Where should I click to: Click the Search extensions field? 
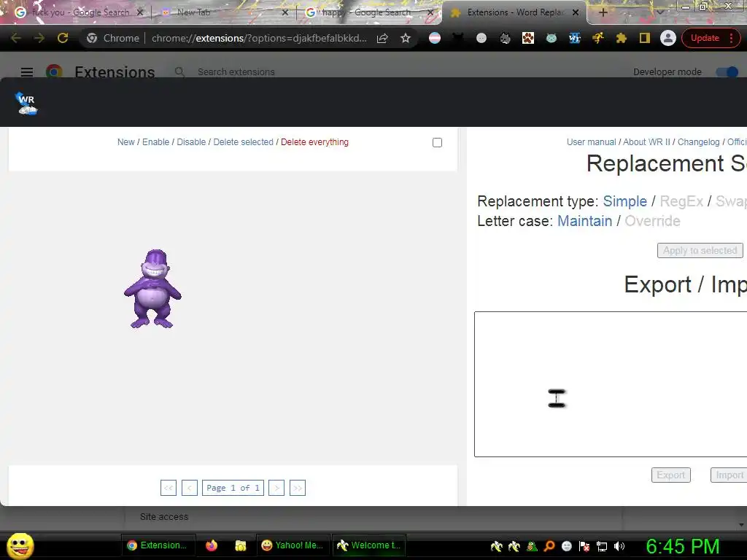click(x=236, y=72)
